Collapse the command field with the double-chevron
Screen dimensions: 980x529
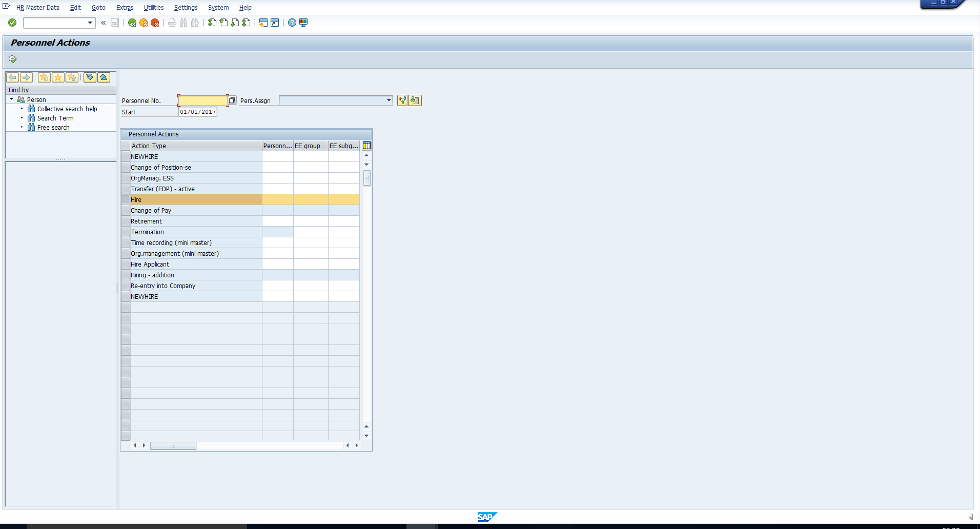(x=104, y=23)
